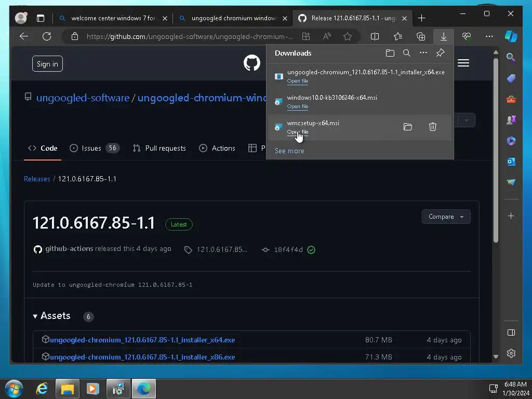Go to Releases breadcrumb link
Viewport: 532px width, 399px height.
pos(37,179)
